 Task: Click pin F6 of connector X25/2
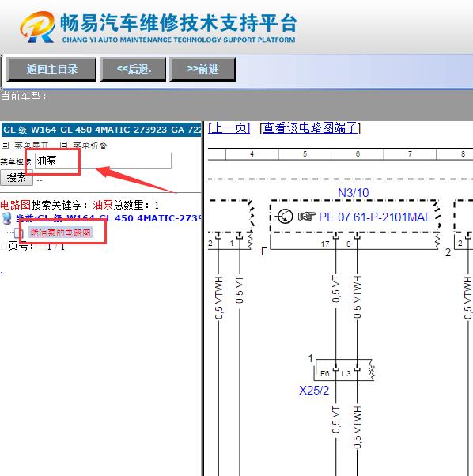tap(324, 373)
